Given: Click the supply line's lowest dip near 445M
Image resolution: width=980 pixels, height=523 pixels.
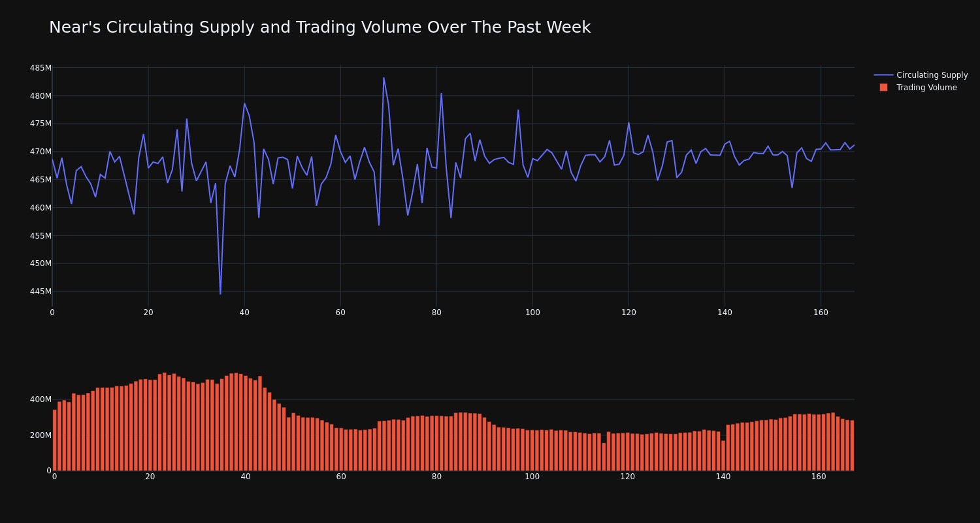Looking at the screenshot, I should coord(220,294).
